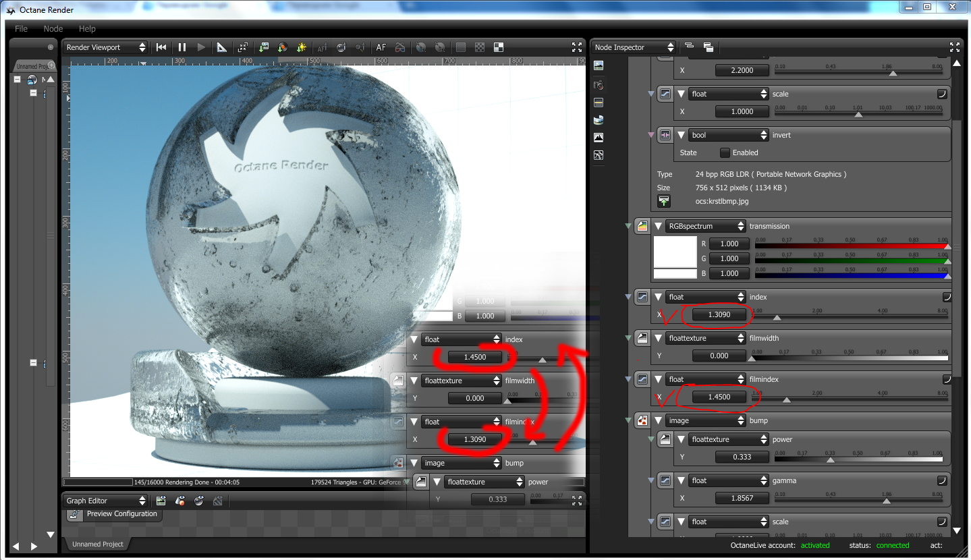Open the Help menu
The height and width of the screenshot is (560, 971).
point(87,29)
